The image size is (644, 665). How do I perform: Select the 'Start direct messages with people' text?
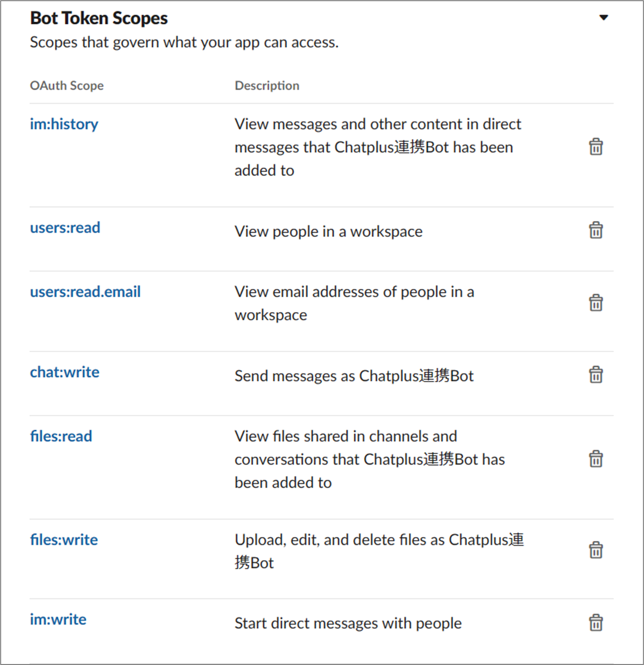pos(348,623)
